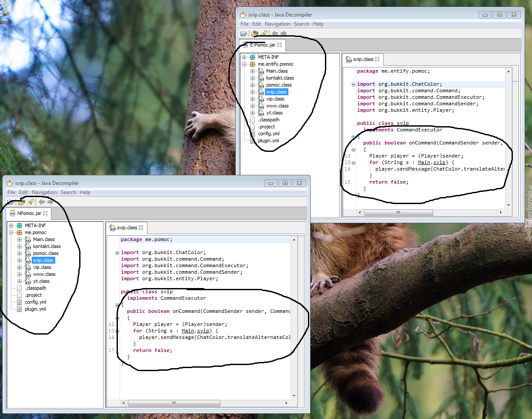Screen dimensions: 532x419
Task: Click down arrow of lower editor vertical scrollbar
Action: pos(294,396)
